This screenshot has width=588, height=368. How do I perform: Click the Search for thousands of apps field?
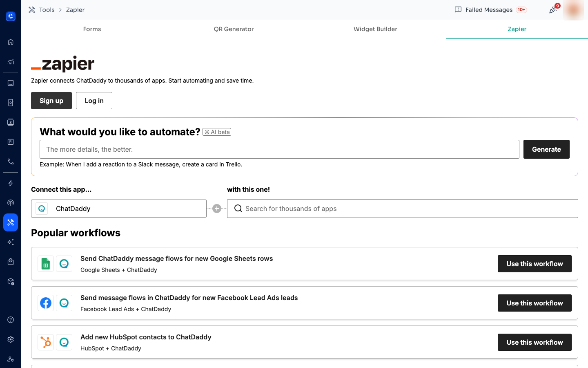(x=403, y=209)
